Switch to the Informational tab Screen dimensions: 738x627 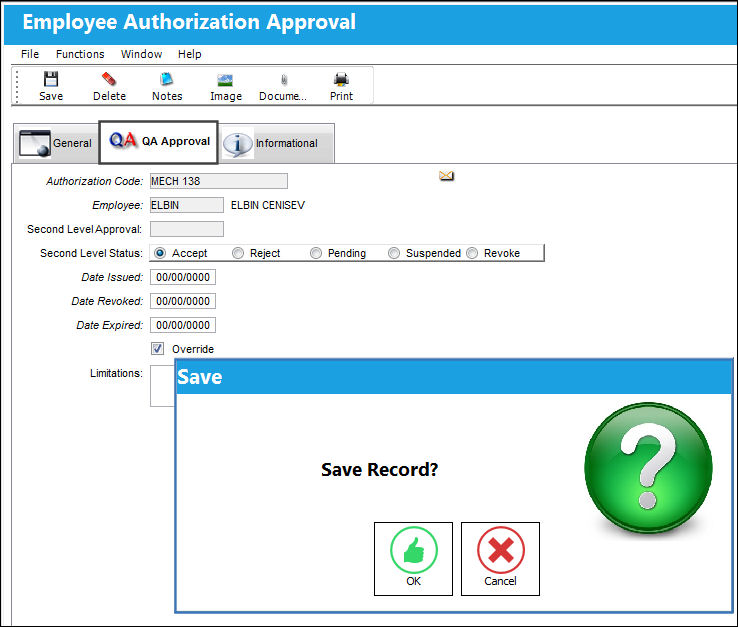pos(276,143)
